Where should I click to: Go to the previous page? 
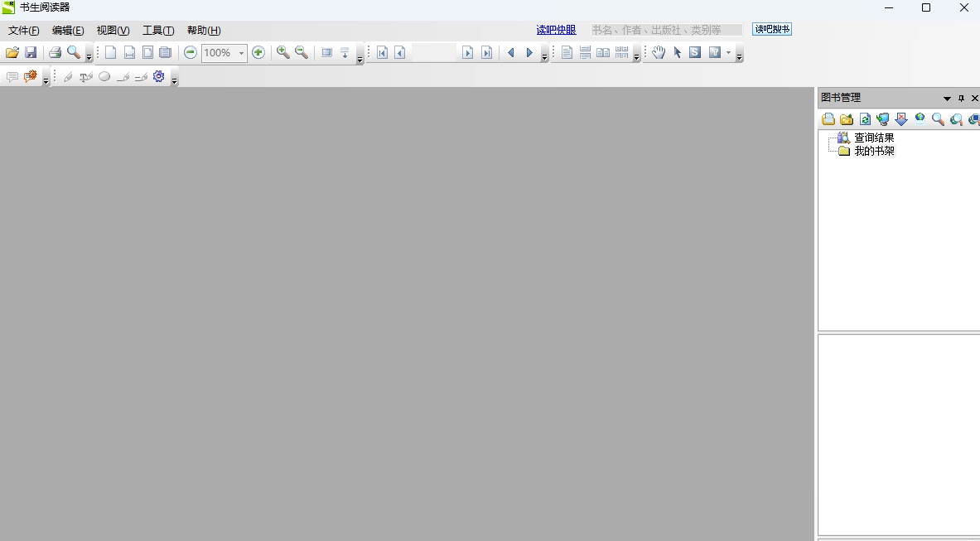point(400,52)
